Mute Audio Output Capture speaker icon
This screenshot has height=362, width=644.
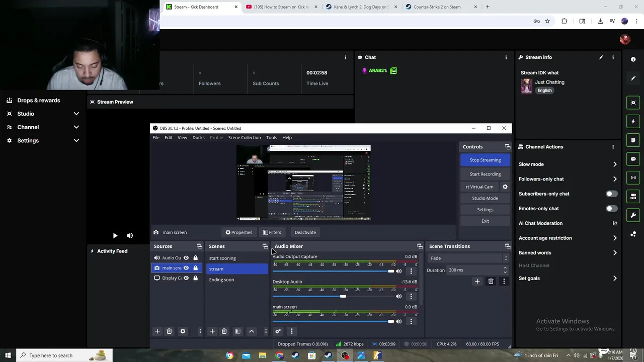[399, 271]
